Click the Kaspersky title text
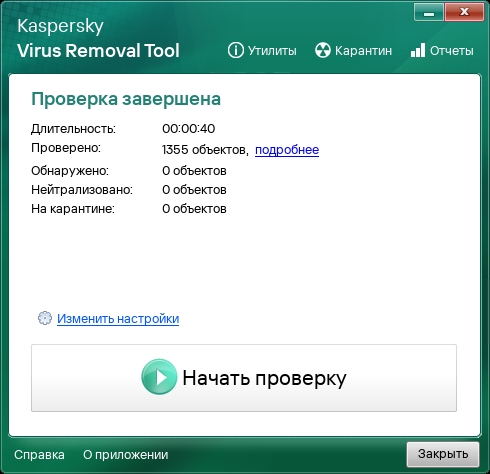 click(60, 26)
